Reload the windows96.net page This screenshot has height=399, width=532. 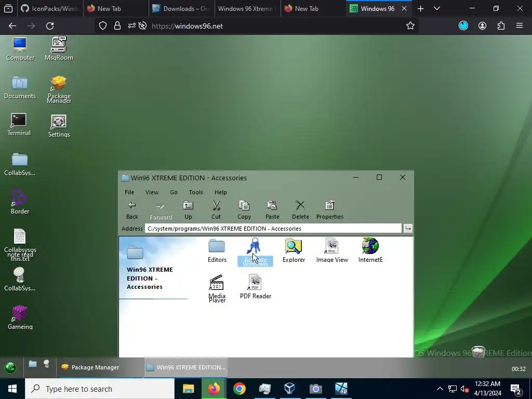(50, 26)
